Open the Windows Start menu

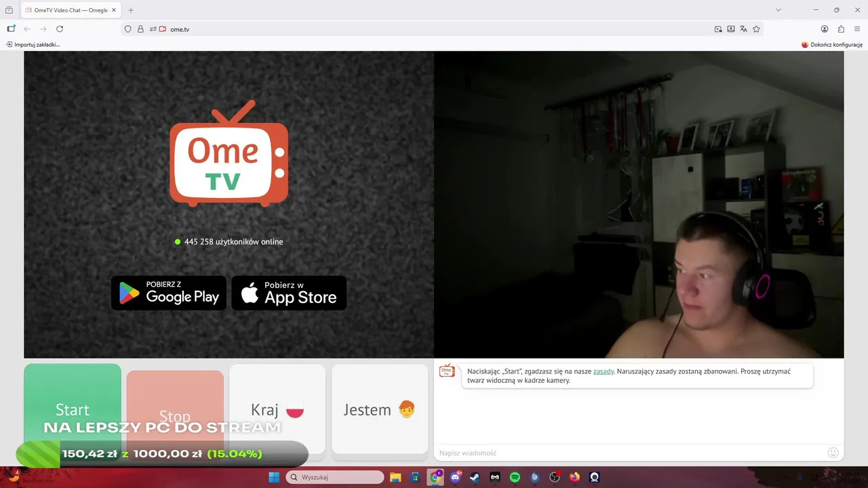[x=274, y=477]
